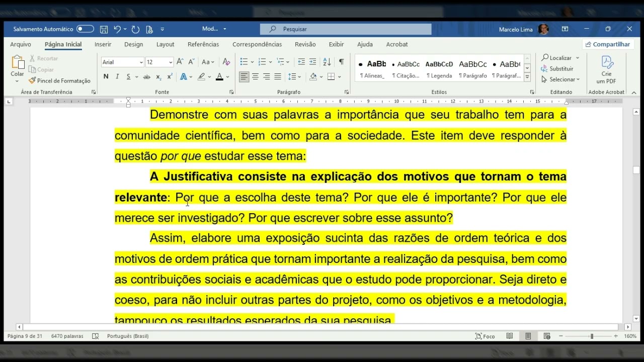Toggle italic (I) formatting
Viewport: 644px width, 362px height.
coord(117,76)
